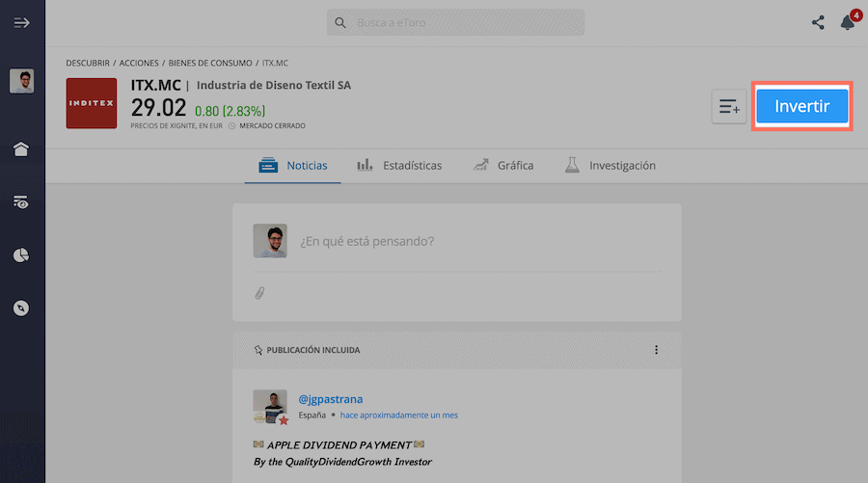Click 'By the QualityDividendGrowth Investor' line
The image size is (868, 483).
(x=342, y=462)
